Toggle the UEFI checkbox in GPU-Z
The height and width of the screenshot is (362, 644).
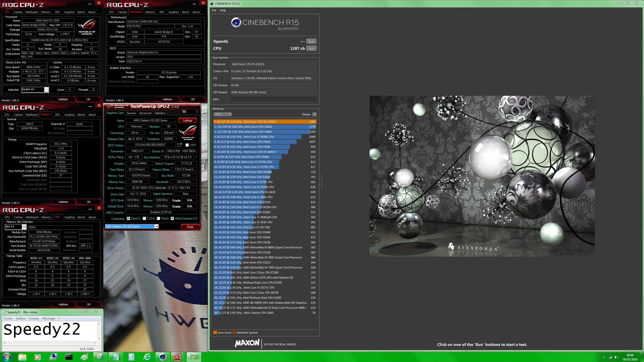click(187, 145)
